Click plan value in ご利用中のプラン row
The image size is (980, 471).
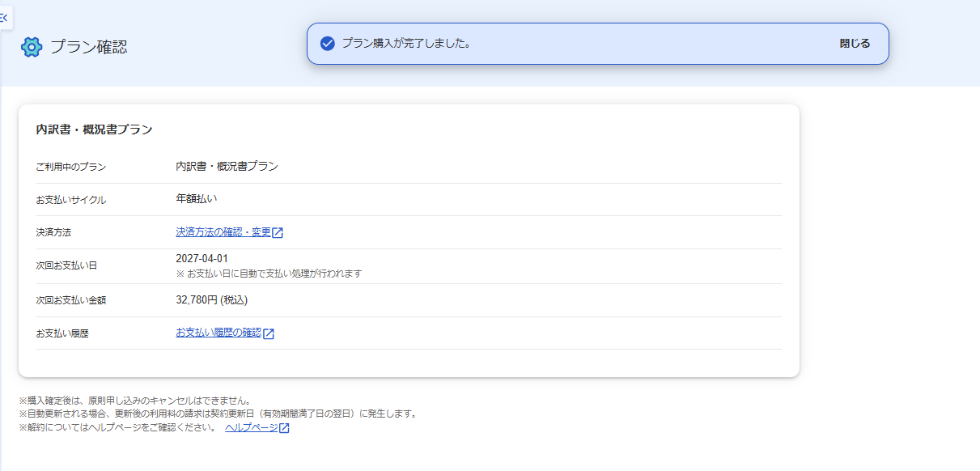pyautogui.click(x=227, y=166)
